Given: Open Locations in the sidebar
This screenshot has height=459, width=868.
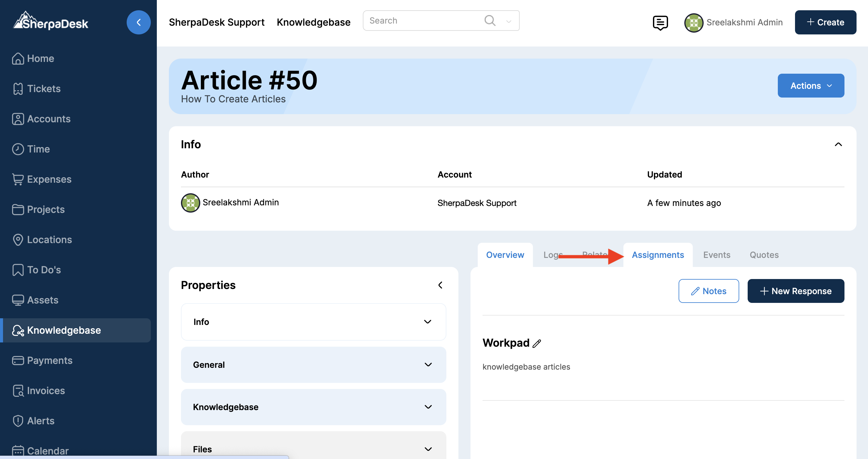Looking at the screenshot, I should [49, 239].
